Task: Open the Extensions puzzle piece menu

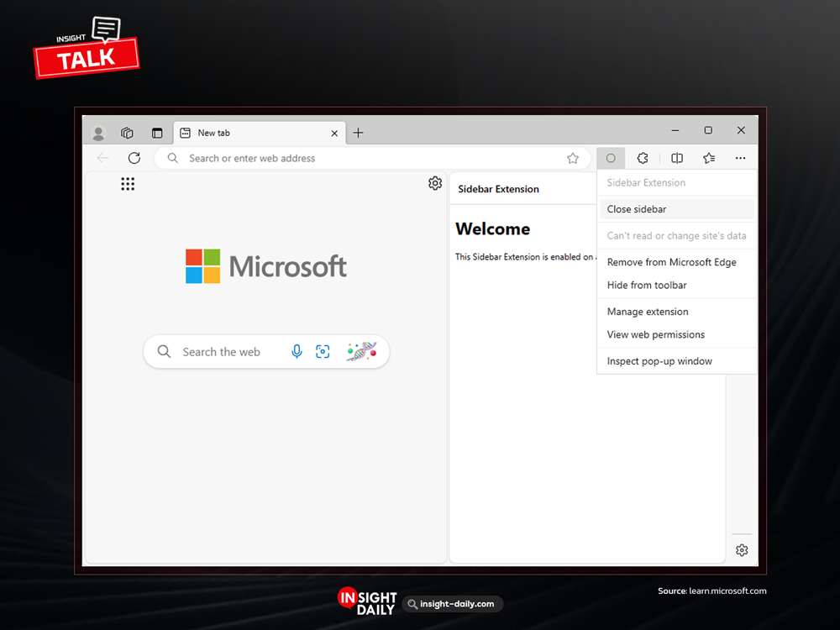Action: click(x=643, y=158)
